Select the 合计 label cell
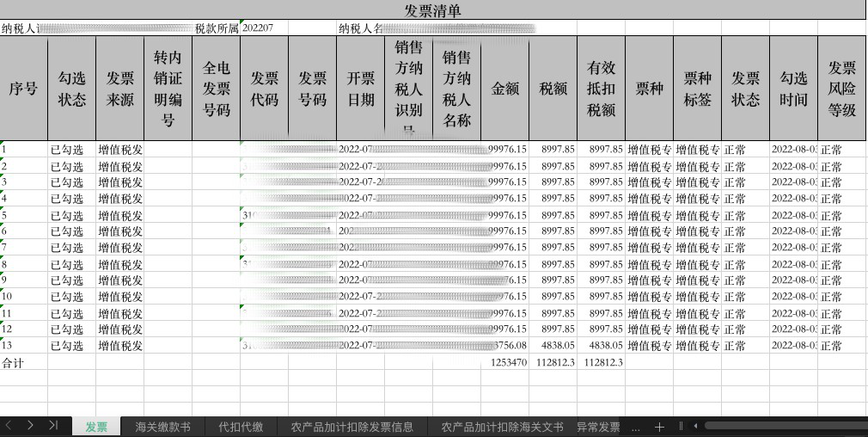This screenshot has height=437, width=868. click(x=24, y=363)
